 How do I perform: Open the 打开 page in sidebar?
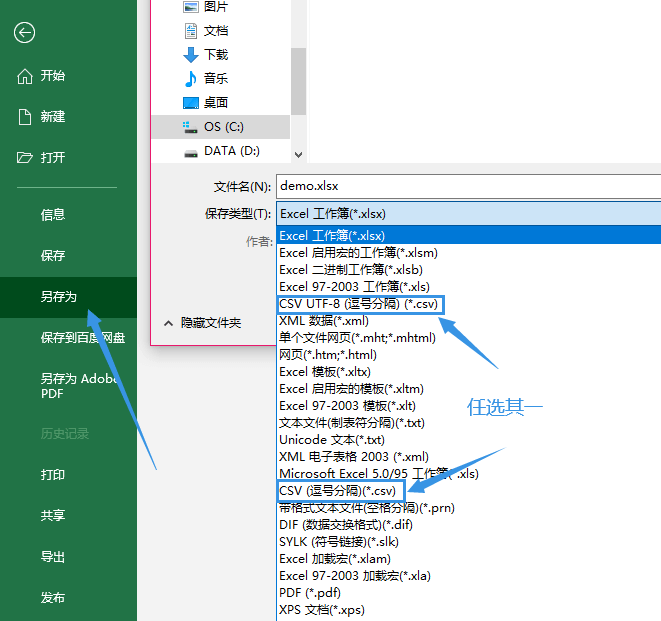(x=53, y=157)
